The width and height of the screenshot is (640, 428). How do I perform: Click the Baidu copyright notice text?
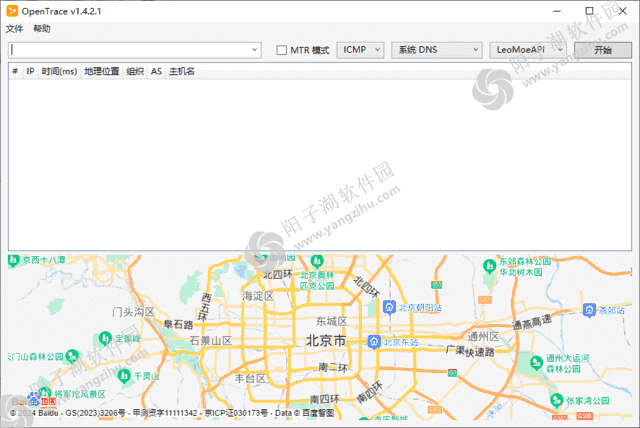(172, 413)
